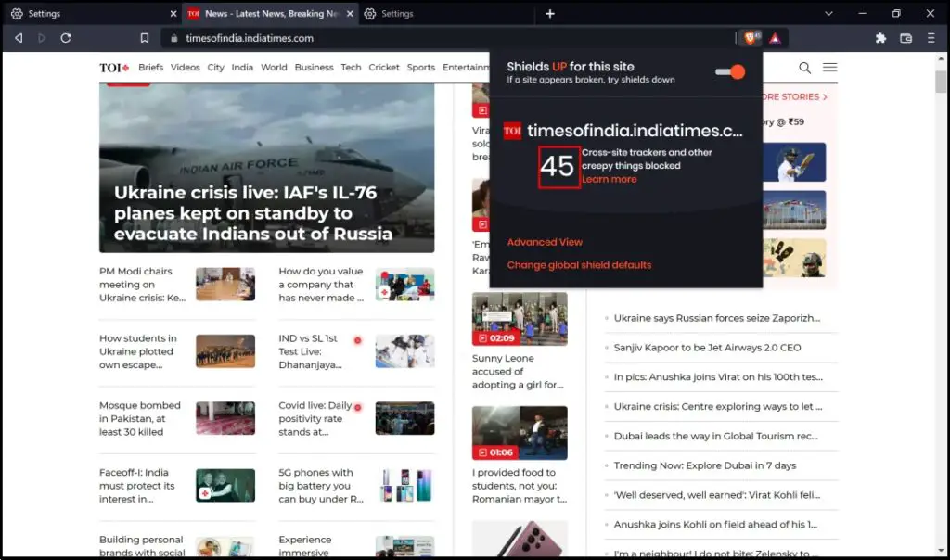This screenshot has width=950, height=560.
Task: Open Covid live daily positivity rate article
Action: (x=315, y=419)
